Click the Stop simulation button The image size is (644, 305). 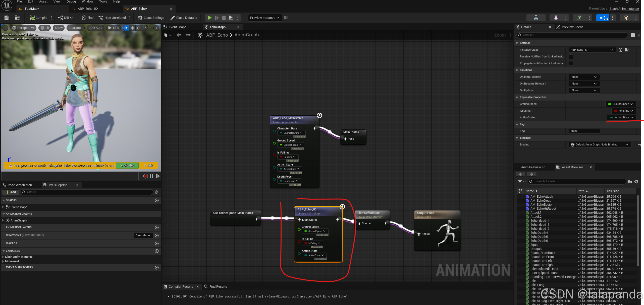click(x=224, y=18)
